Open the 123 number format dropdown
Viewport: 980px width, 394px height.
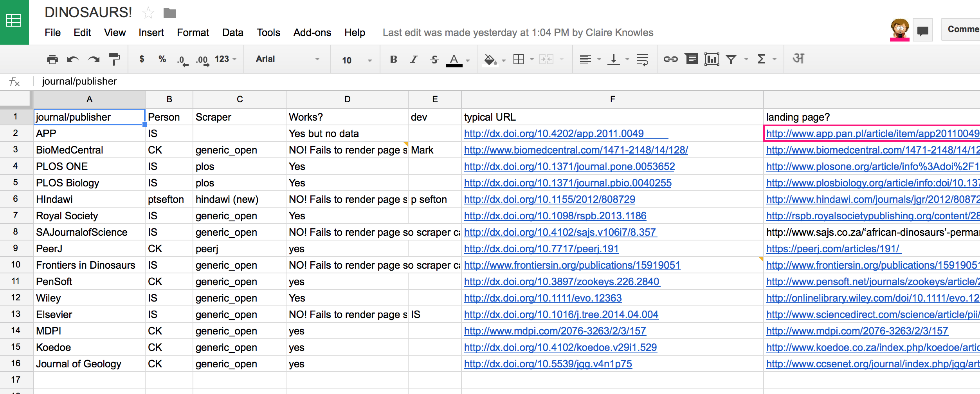tap(225, 59)
